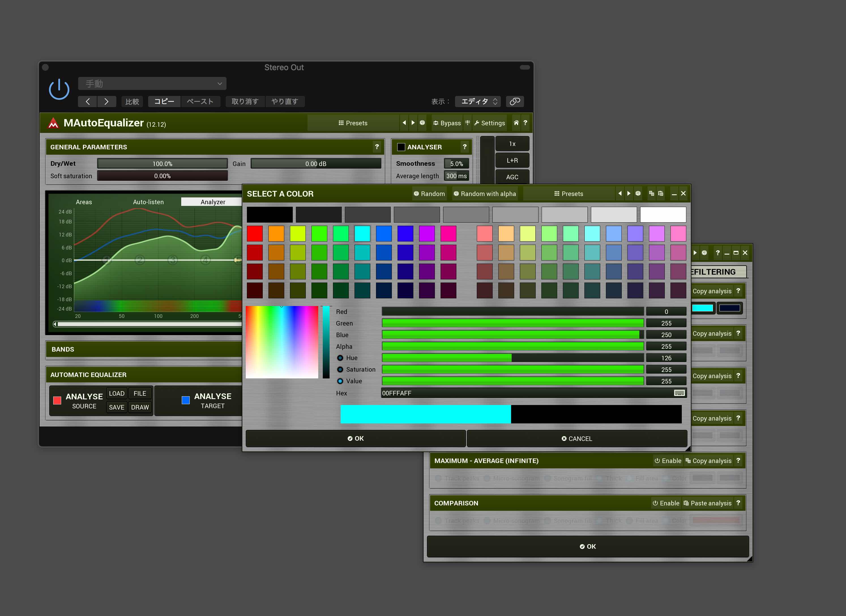Click the link chain icon
The height and width of the screenshot is (616, 846).
click(515, 102)
